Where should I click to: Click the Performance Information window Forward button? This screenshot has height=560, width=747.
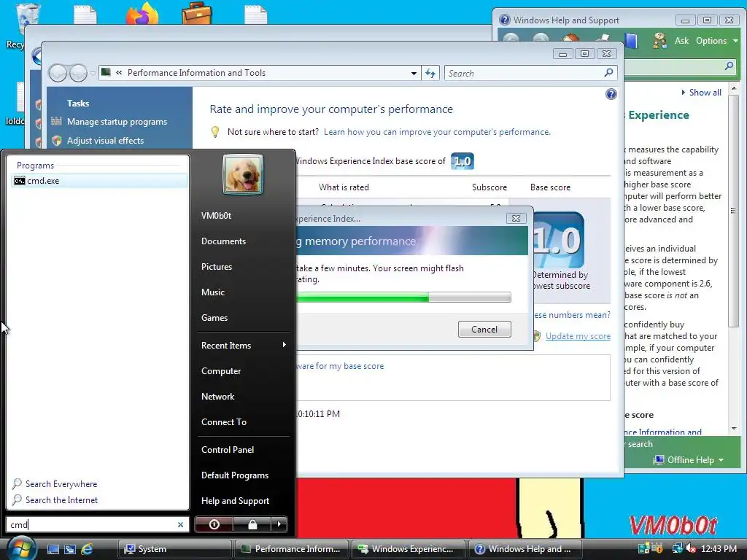(x=78, y=74)
